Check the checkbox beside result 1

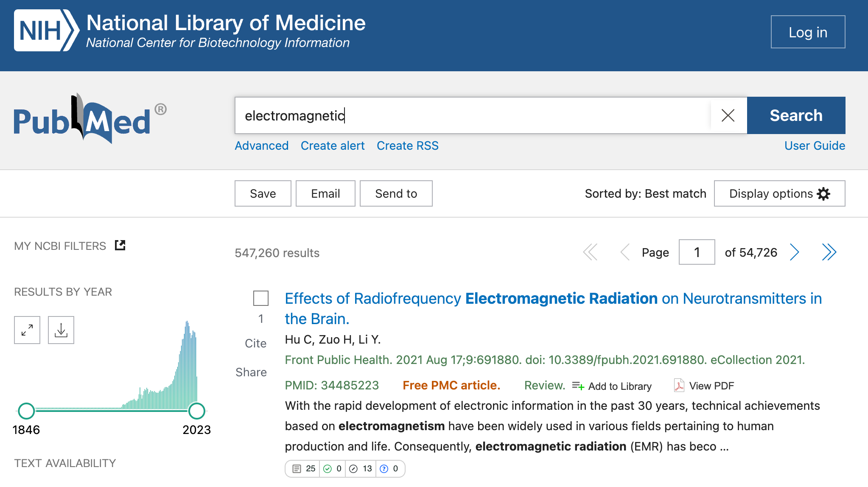(x=260, y=299)
